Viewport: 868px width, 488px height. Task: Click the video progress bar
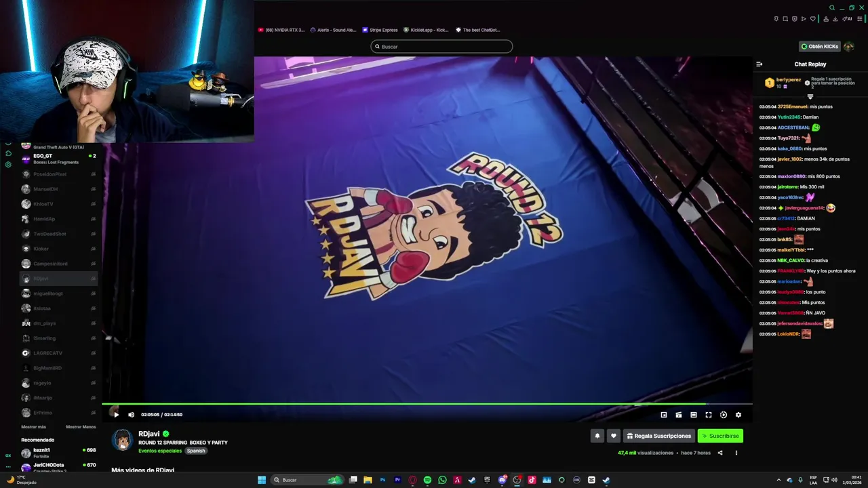[x=427, y=404]
